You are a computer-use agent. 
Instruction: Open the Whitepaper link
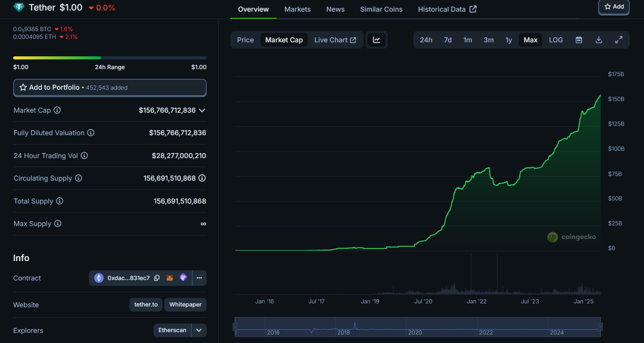pyautogui.click(x=185, y=305)
